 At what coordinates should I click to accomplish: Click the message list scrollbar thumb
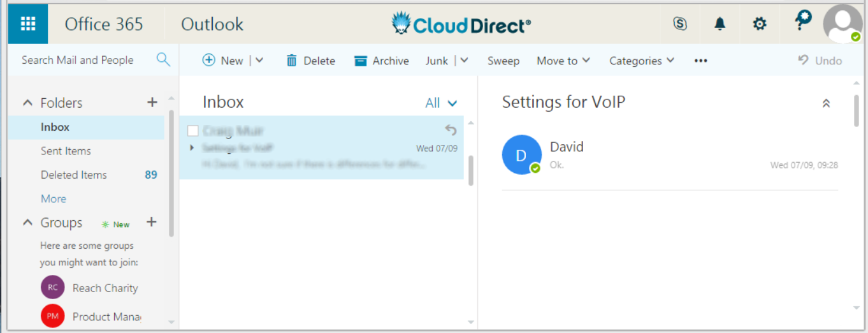click(470, 170)
